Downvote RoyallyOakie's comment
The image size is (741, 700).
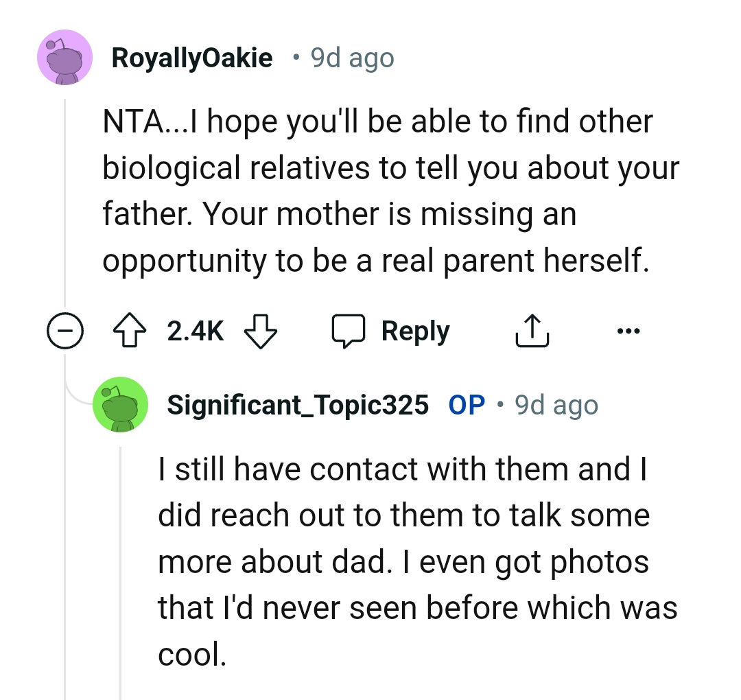pyautogui.click(x=261, y=330)
